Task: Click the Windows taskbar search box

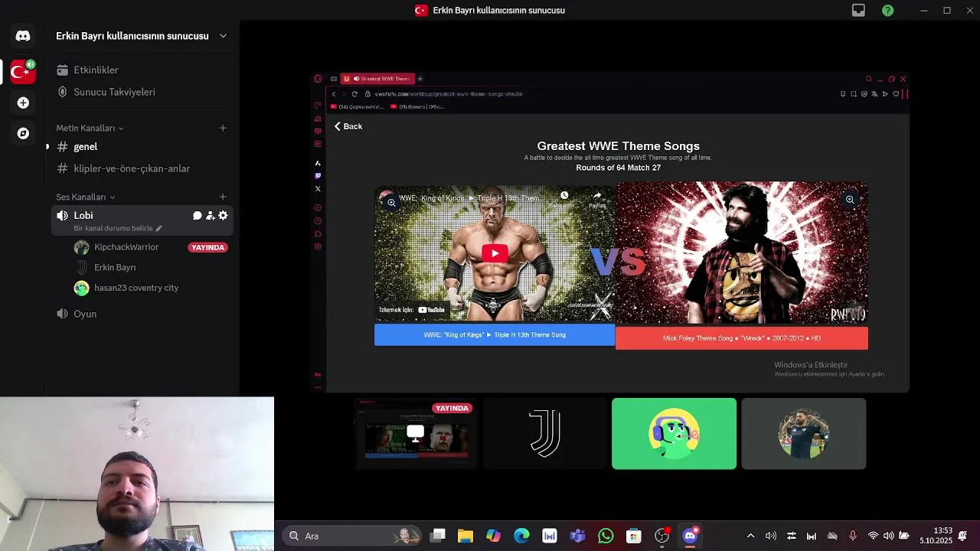Action: 352,536
